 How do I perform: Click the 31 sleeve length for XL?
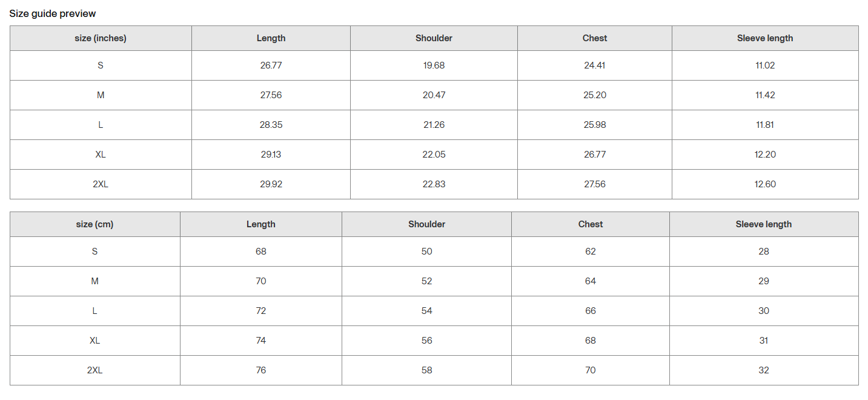764,341
